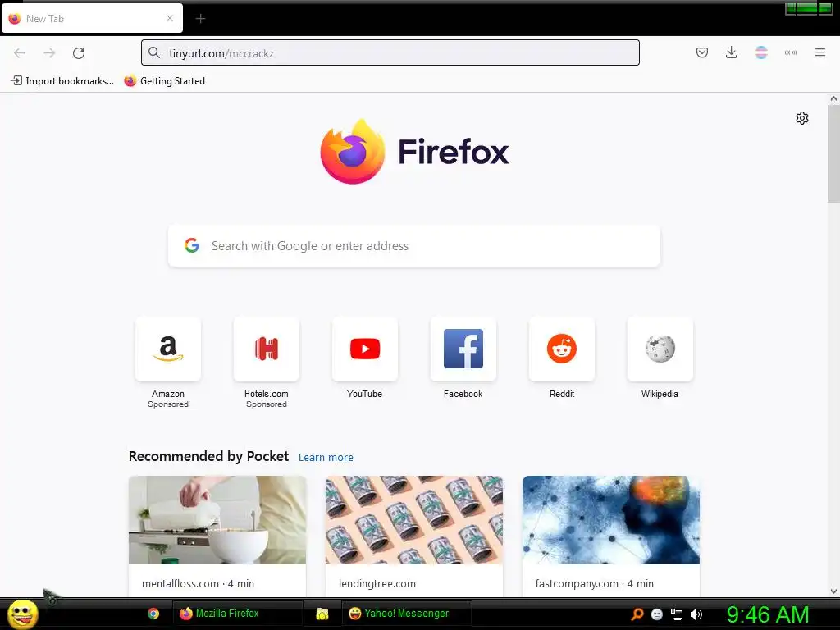840x630 pixels.
Task: Open Hotels.com sponsored shortcut tile
Action: click(267, 349)
